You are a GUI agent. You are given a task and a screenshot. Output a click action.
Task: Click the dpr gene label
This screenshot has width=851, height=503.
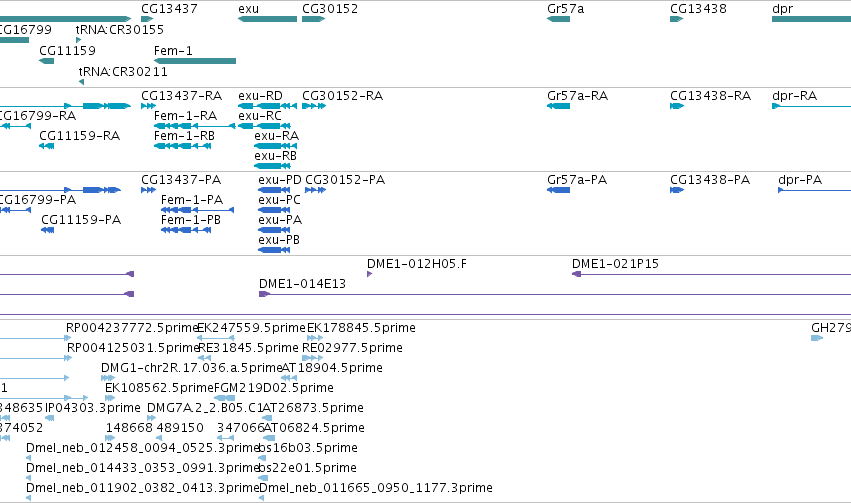(783, 9)
